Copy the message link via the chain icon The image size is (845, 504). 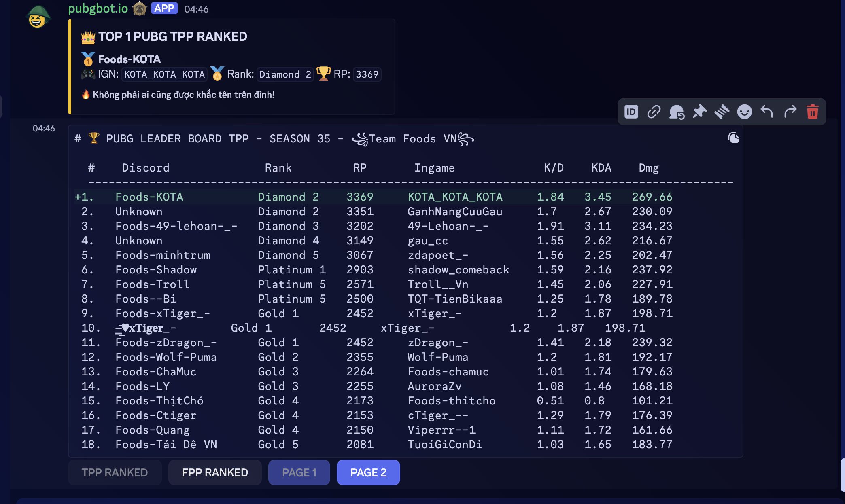[x=654, y=112]
